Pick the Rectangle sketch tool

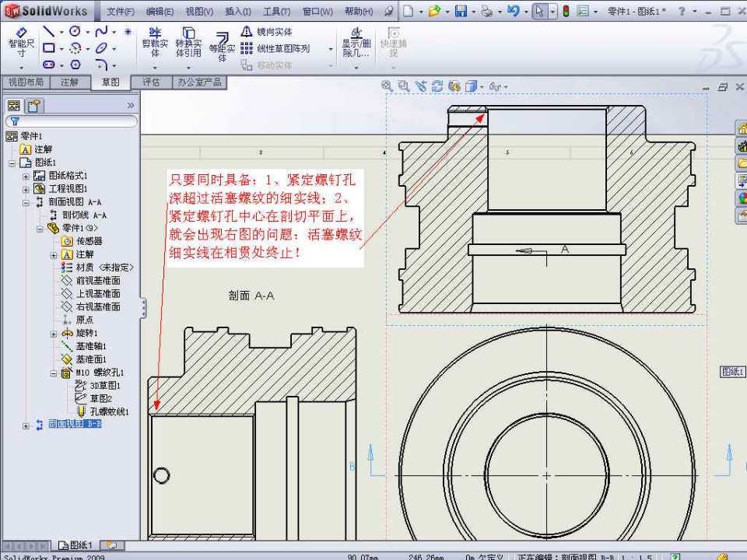48,48
